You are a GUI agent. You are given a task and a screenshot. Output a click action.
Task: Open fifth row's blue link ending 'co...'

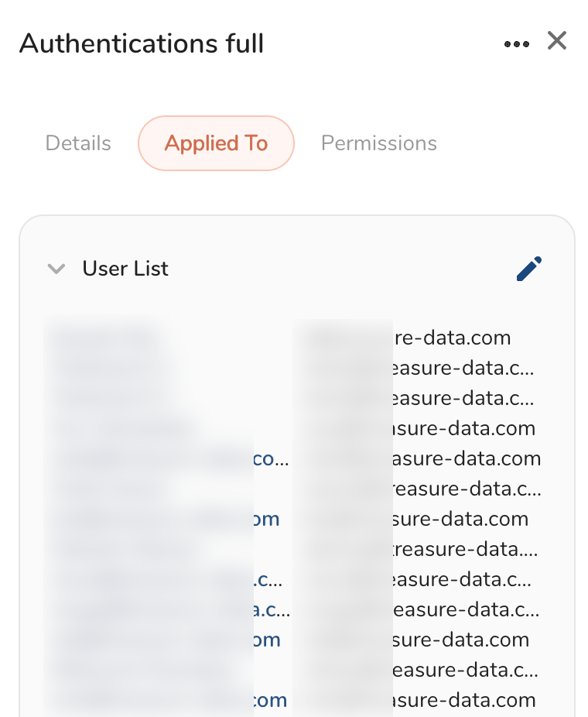click(271, 458)
